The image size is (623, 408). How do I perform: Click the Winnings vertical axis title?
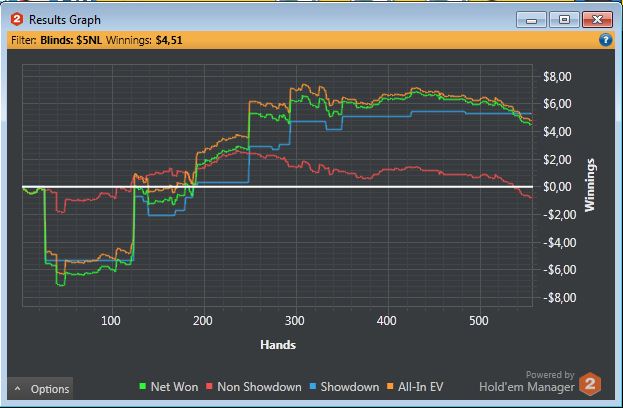click(x=590, y=185)
